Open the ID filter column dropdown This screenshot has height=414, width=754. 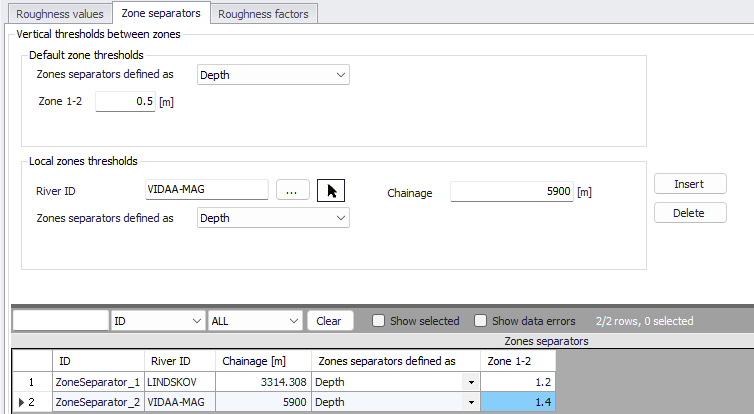click(157, 321)
